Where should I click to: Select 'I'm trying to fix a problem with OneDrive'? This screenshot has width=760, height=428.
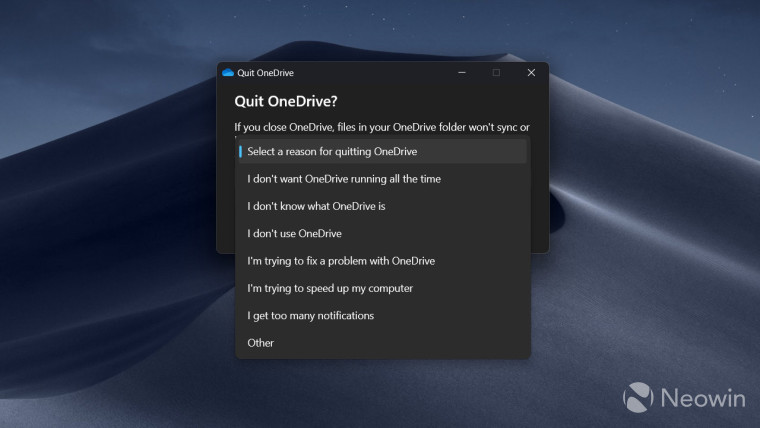point(382,261)
